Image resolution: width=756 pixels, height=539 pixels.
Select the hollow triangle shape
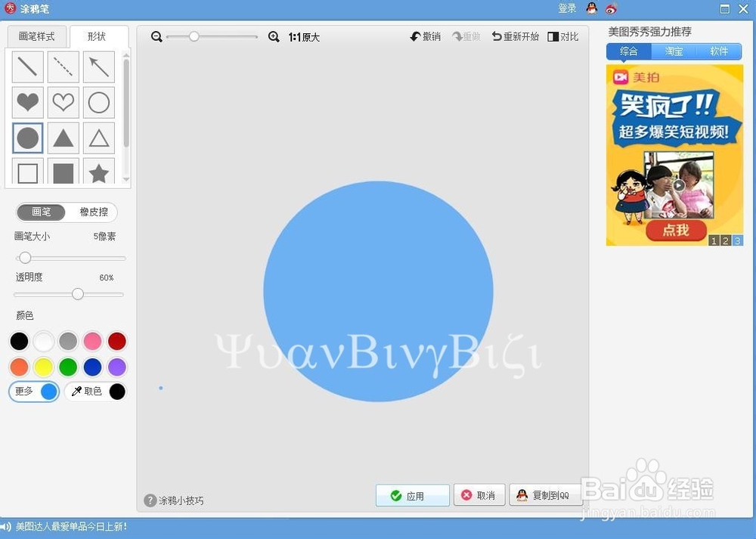point(99,138)
